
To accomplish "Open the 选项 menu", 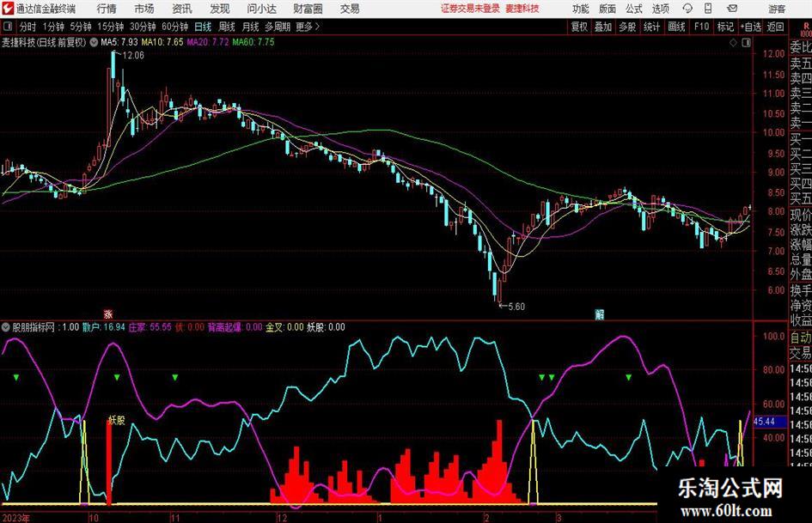I will [660, 9].
